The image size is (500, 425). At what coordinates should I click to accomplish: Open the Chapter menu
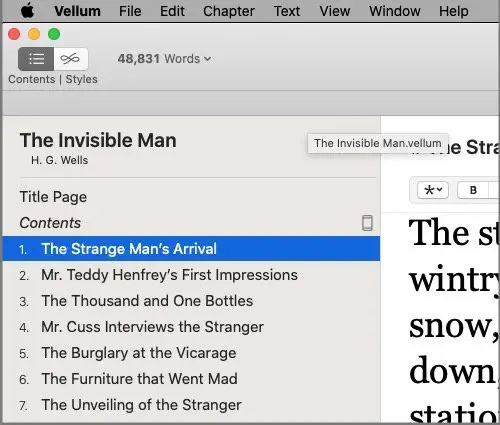point(229,11)
